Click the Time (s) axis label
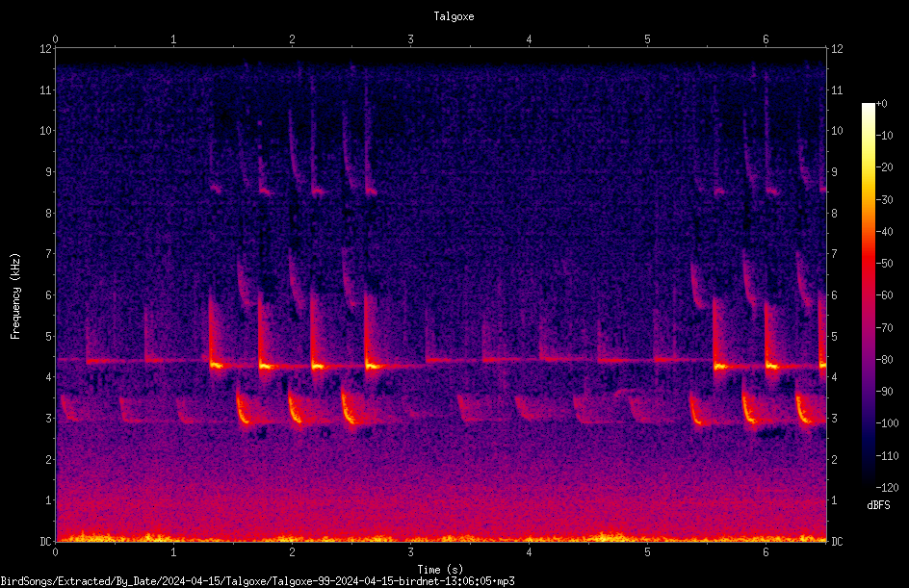Image resolution: width=909 pixels, height=588 pixels. tap(441, 570)
